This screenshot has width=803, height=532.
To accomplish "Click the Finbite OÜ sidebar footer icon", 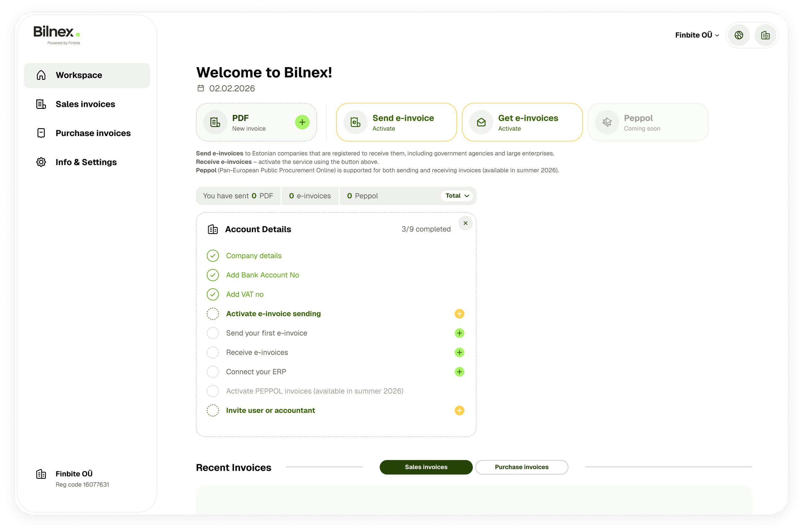I will point(41,474).
